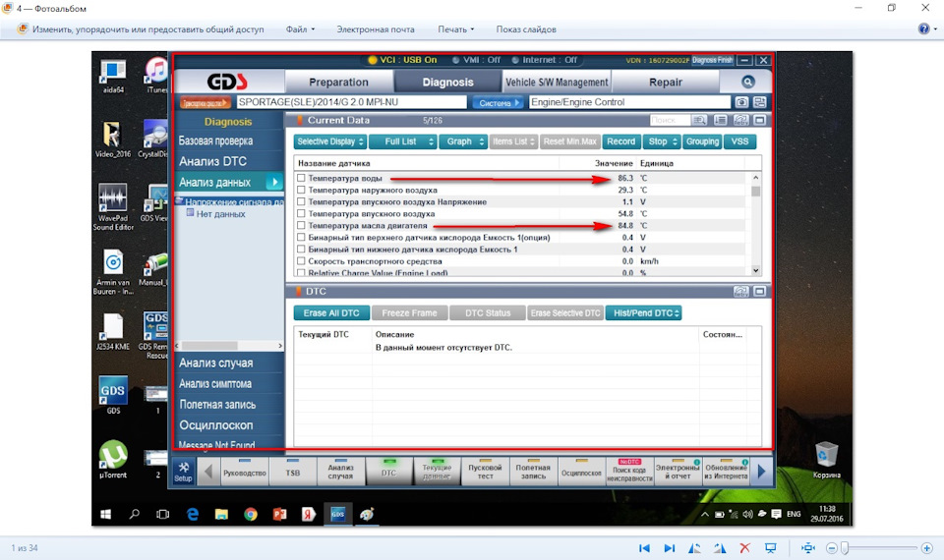Start slideshow from bottom bar icon

(x=770, y=548)
